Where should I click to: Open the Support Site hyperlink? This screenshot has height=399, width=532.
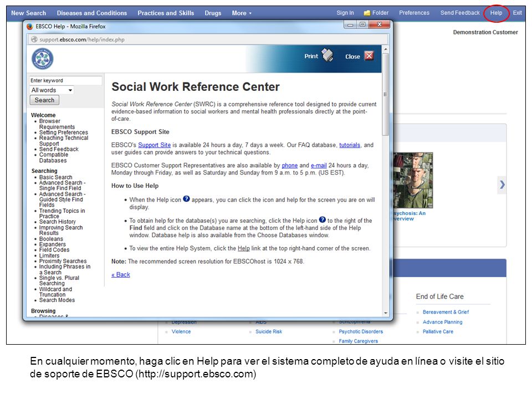pyautogui.click(x=155, y=145)
